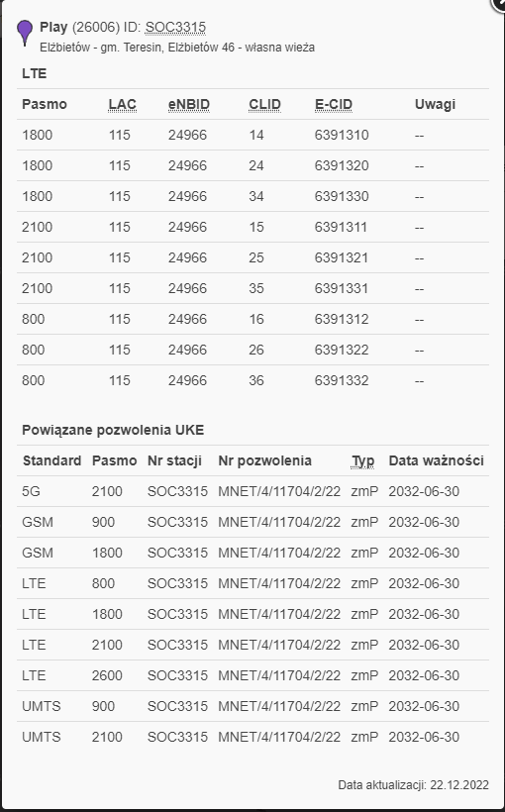
Task: Click the GSM 1800 permit number
Action: pos(279,553)
